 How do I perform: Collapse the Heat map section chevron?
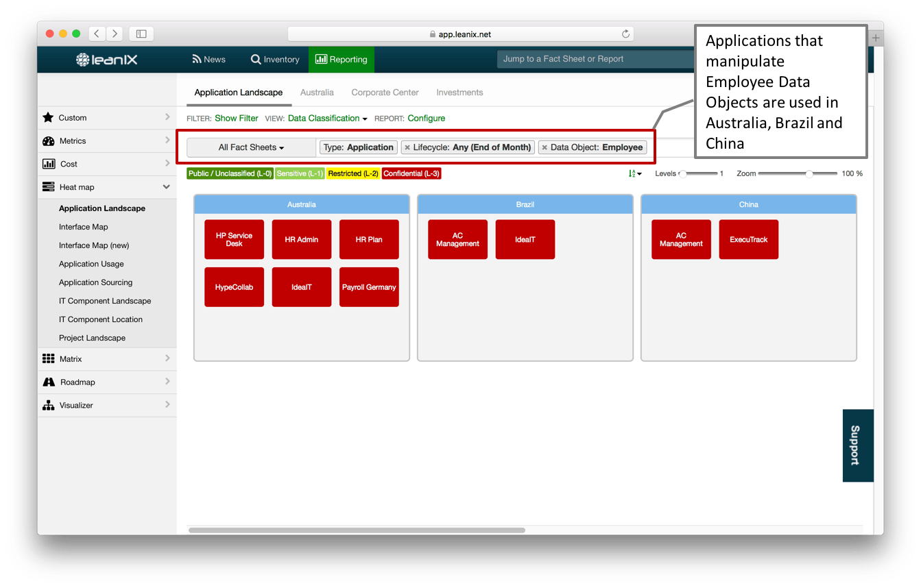(x=165, y=186)
